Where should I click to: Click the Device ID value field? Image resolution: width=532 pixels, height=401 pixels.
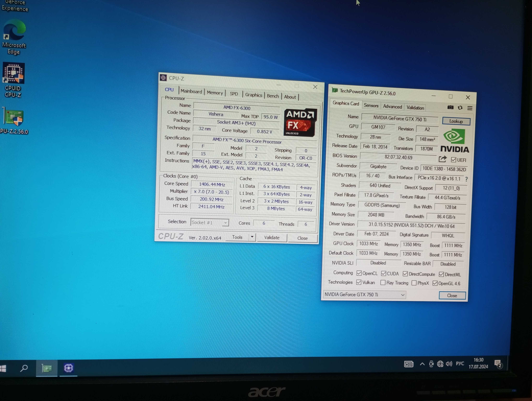[444, 169]
